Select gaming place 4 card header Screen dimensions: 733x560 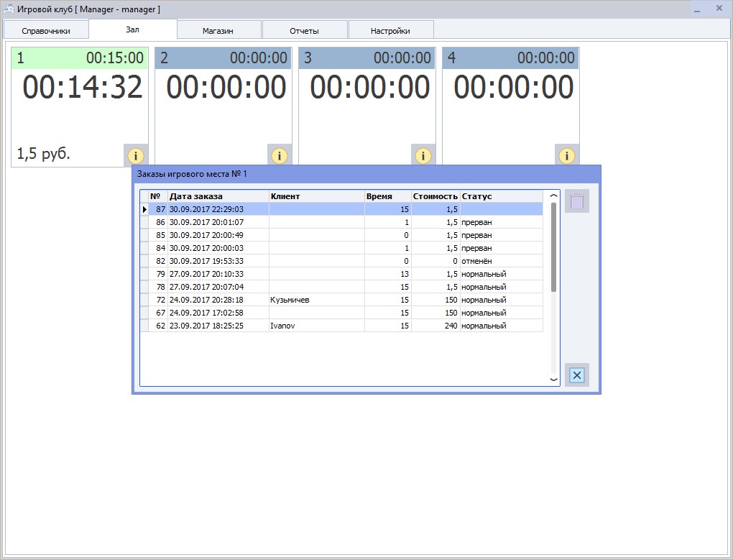[x=510, y=58]
